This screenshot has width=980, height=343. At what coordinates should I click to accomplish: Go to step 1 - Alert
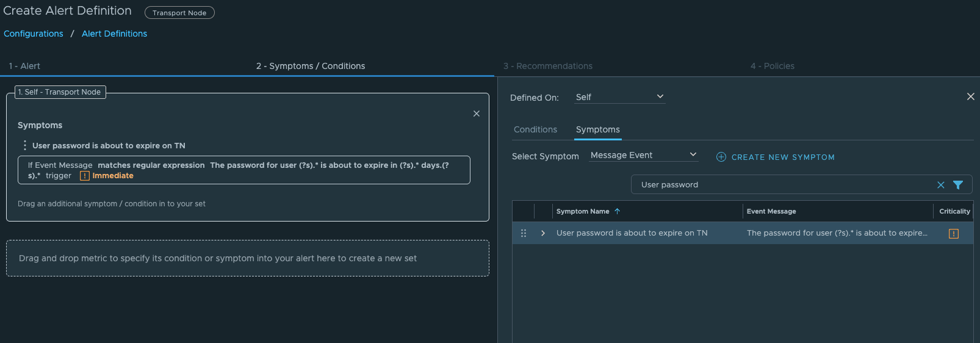point(24,66)
